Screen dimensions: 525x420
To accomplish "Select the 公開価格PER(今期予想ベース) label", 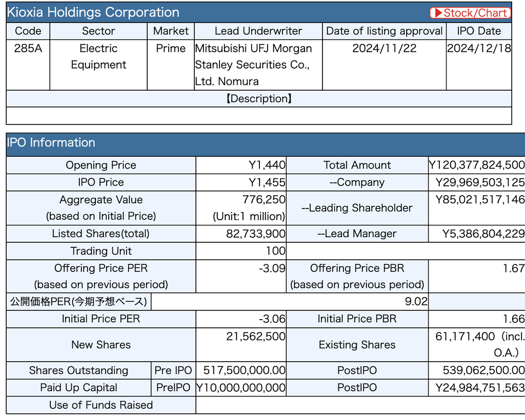I will 78,302.
